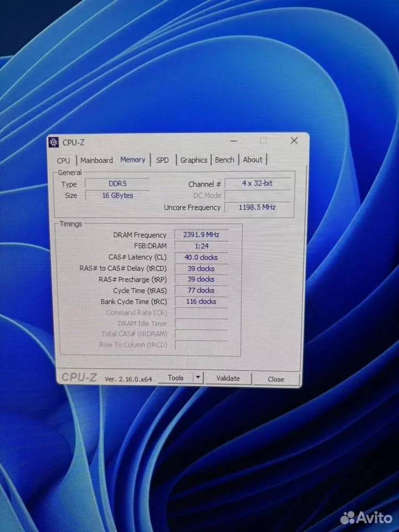Image resolution: width=399 pixels, height=532 pixels.
Task: Close CPU-Z with the X icon
Action: [x=294, y=140]
